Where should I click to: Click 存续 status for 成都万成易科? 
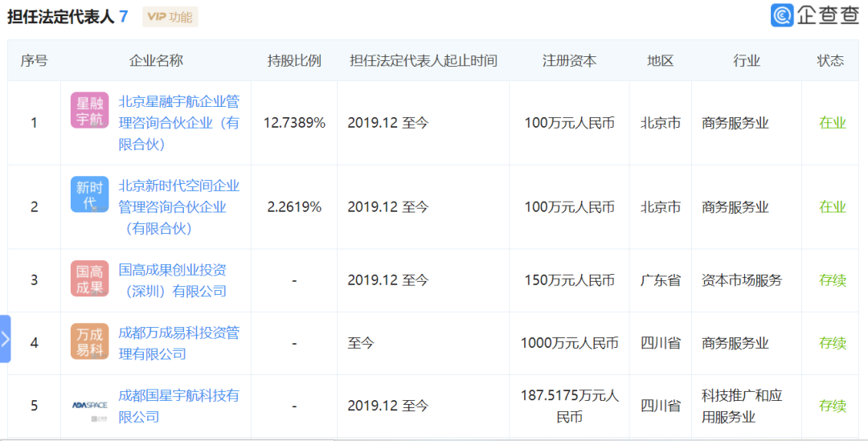point(833,343)
